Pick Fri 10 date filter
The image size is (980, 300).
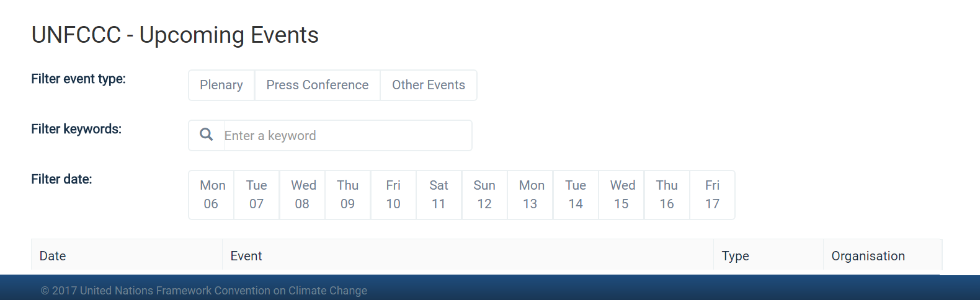(393, 195)
